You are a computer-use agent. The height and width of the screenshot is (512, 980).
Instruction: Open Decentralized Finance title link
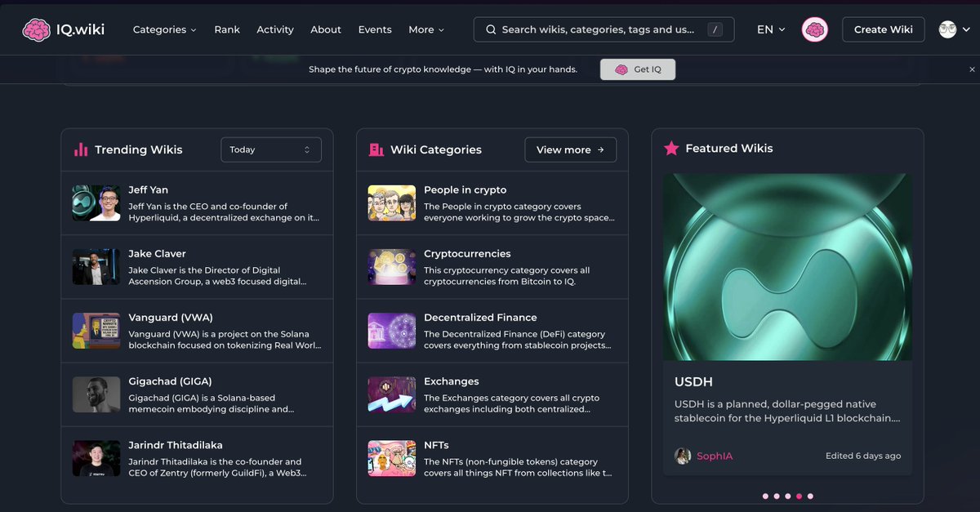(x=480, y=317)
